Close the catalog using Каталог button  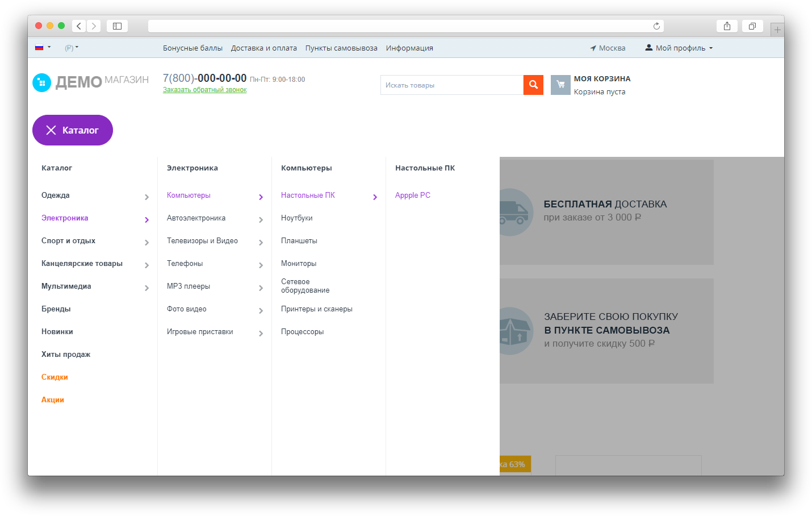(73, 130)
